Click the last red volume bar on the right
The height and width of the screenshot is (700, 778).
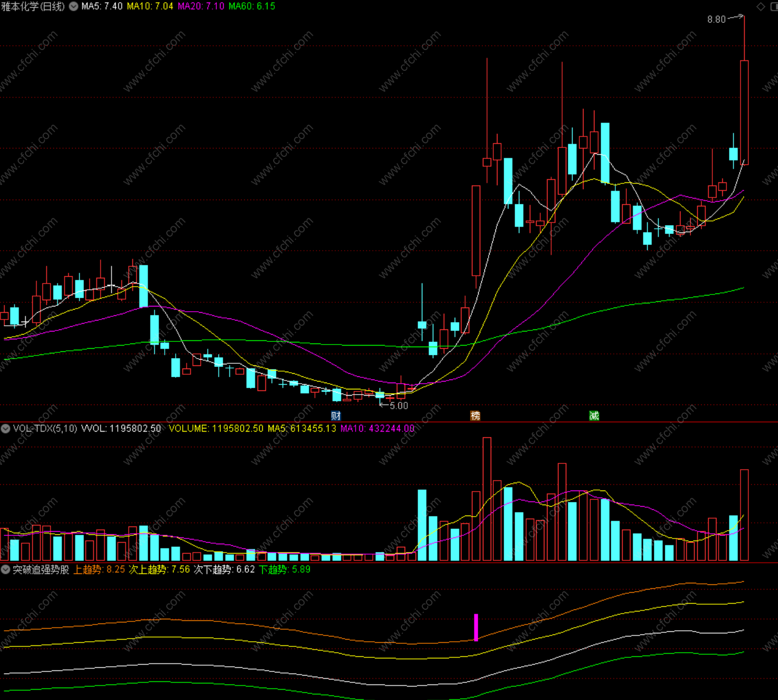pos(744,515)
